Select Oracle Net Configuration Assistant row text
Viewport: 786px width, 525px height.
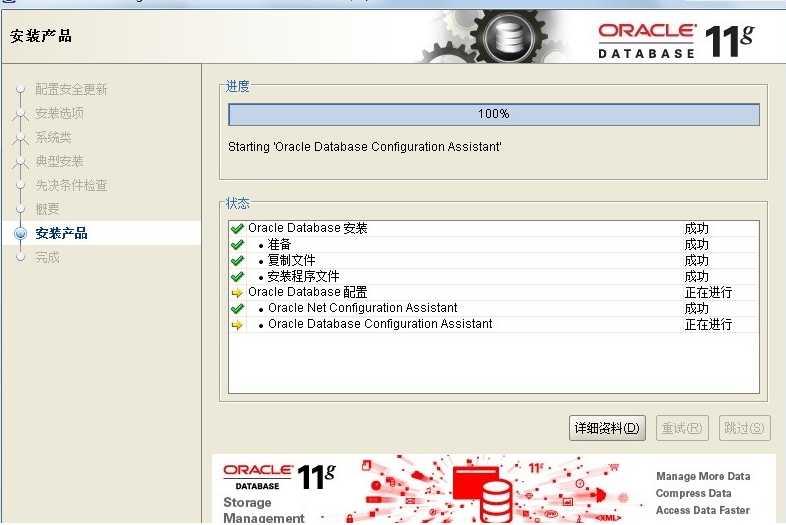click(362, 308)
